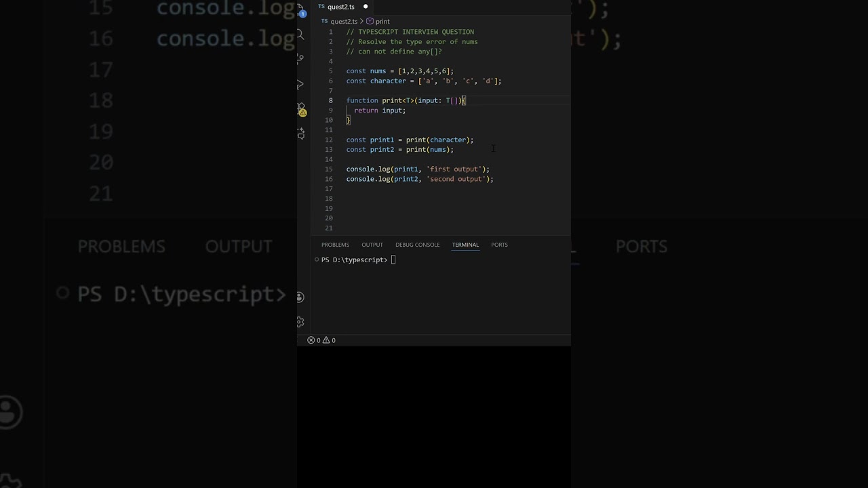Viewport: 868px width, 488px height.
Task: Switch to the DEBUG CONSOLE tab
Action: point(418,245)
